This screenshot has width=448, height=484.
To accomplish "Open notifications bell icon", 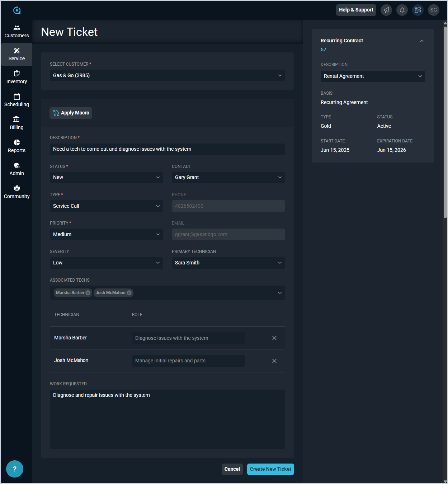I will (x=402, y=10).
